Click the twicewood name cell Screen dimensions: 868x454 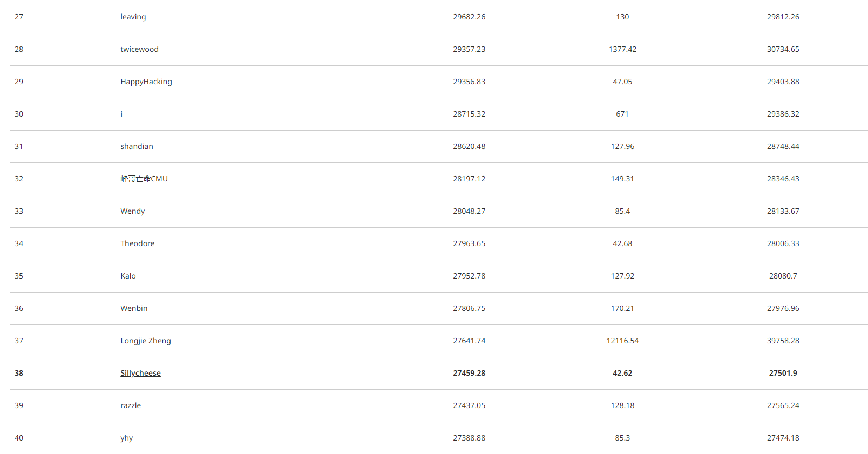click(x=139, y=49)
